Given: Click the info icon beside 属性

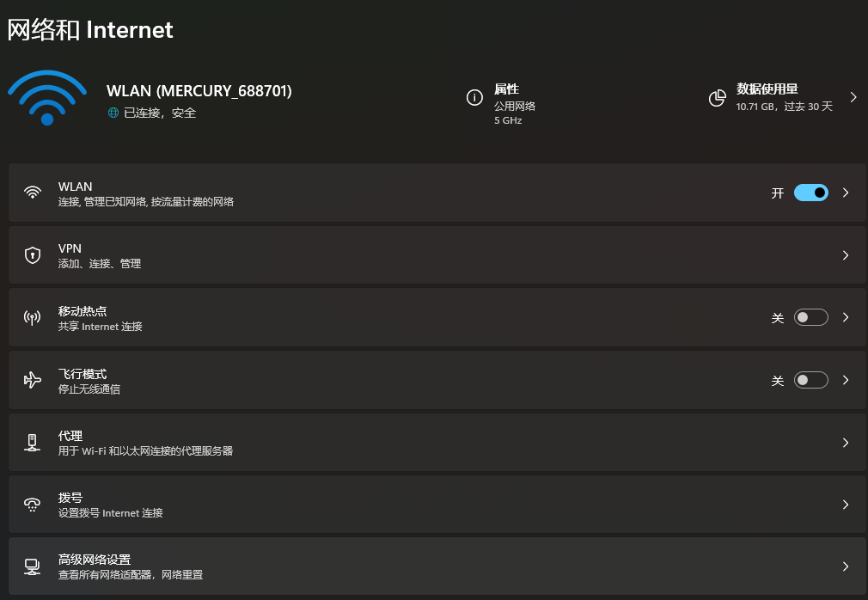Looking at the screenshot, I should 474,97.
